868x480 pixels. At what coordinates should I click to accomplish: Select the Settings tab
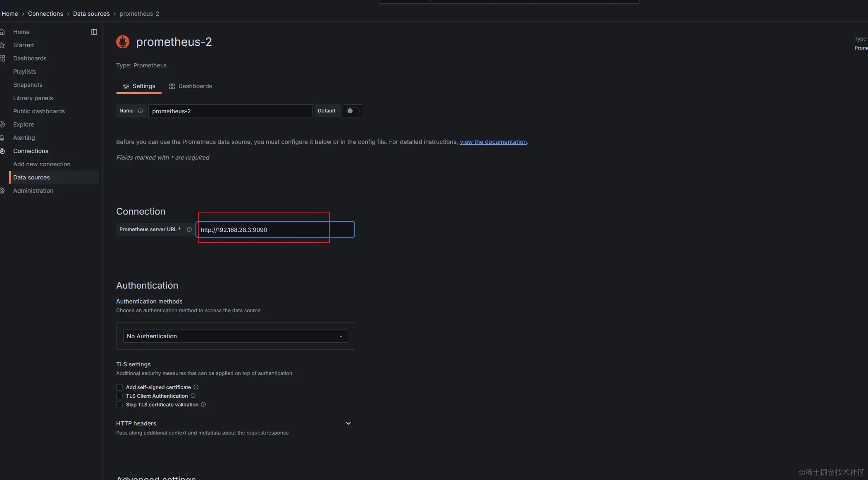click(143, 86)
